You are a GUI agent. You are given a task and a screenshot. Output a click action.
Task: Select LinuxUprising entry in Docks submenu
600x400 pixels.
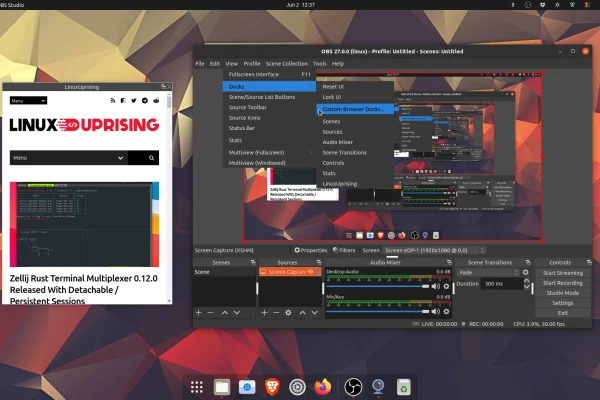click(x=355, y=184)
